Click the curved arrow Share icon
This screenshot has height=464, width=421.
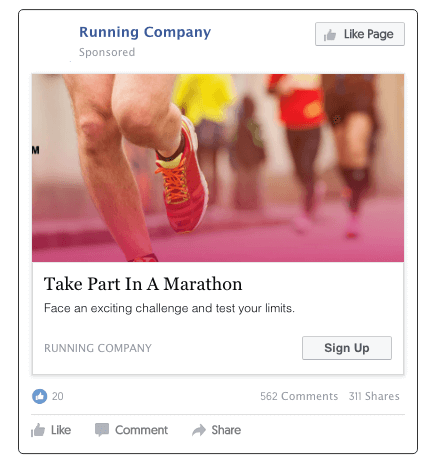click(x=199, y=430)
